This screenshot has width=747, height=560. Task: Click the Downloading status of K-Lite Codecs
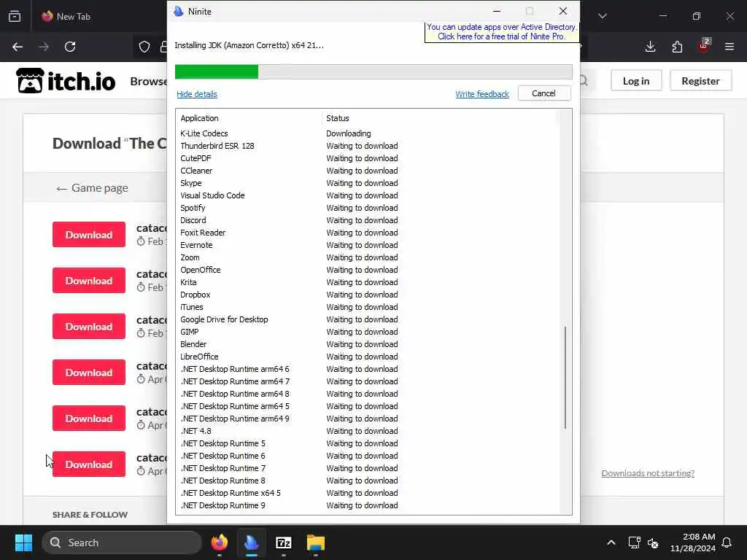pos(348,133)
